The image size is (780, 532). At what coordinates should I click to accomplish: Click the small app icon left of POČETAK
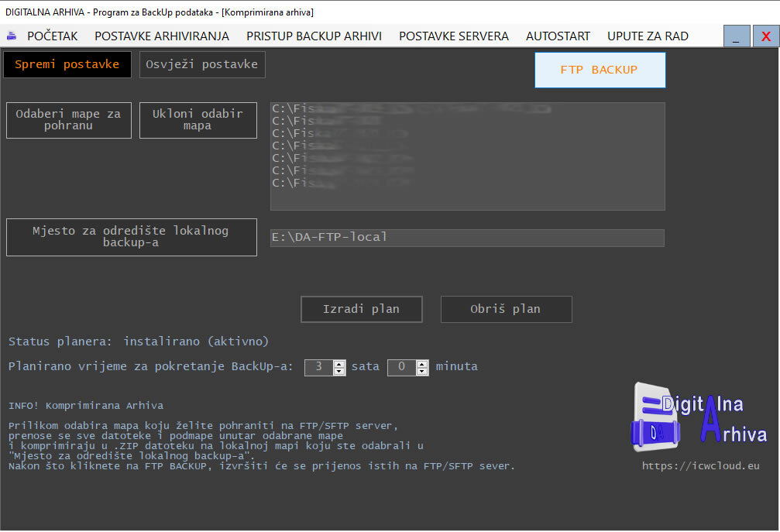11,36
